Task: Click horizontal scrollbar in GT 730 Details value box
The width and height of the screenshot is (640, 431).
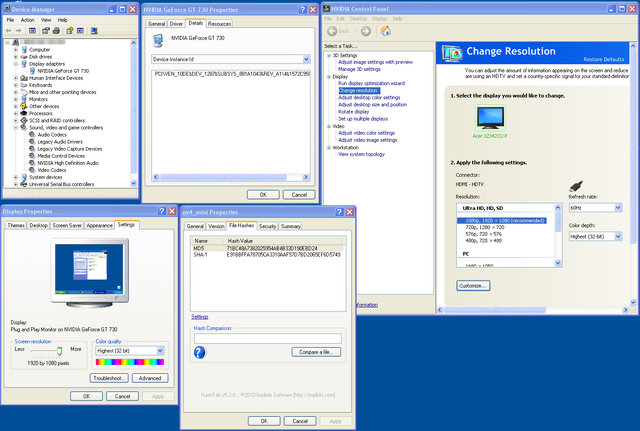Action: (x=231, y=177)
